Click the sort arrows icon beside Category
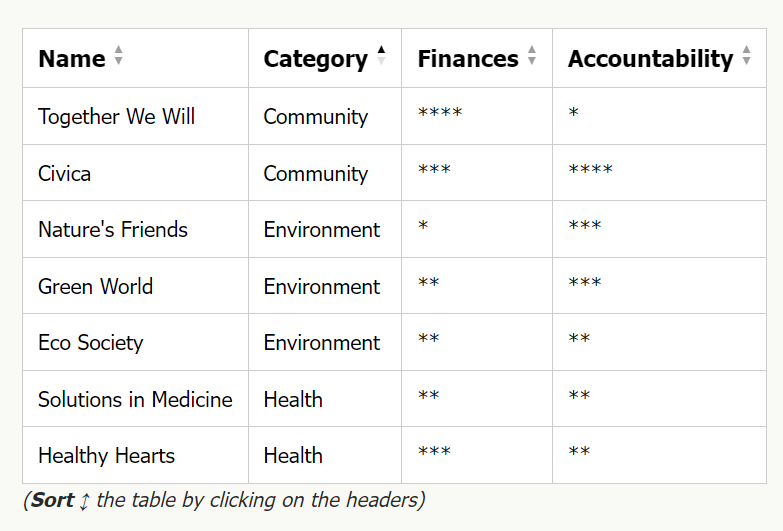 [381, 57]
